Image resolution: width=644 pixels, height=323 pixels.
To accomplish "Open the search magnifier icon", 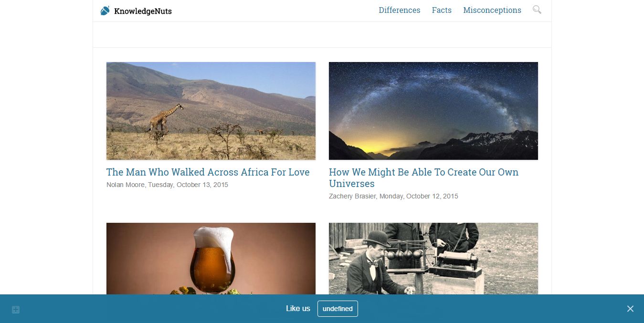I will [x=537, y=10].
